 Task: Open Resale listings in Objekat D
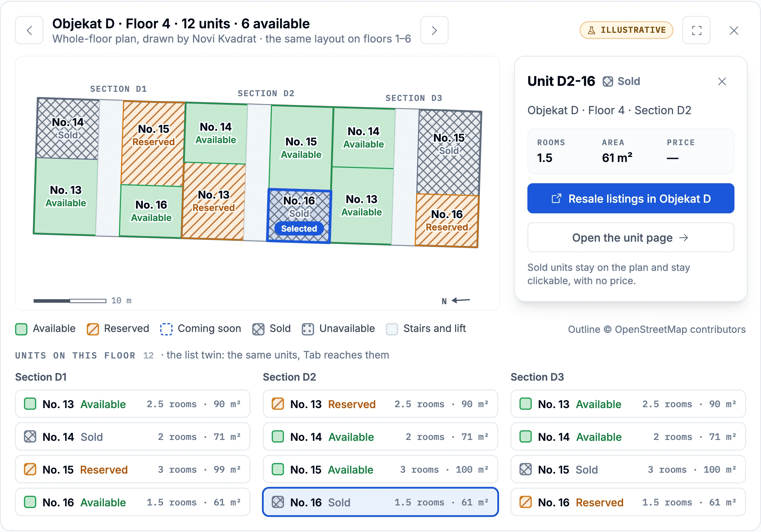[630, 198]
